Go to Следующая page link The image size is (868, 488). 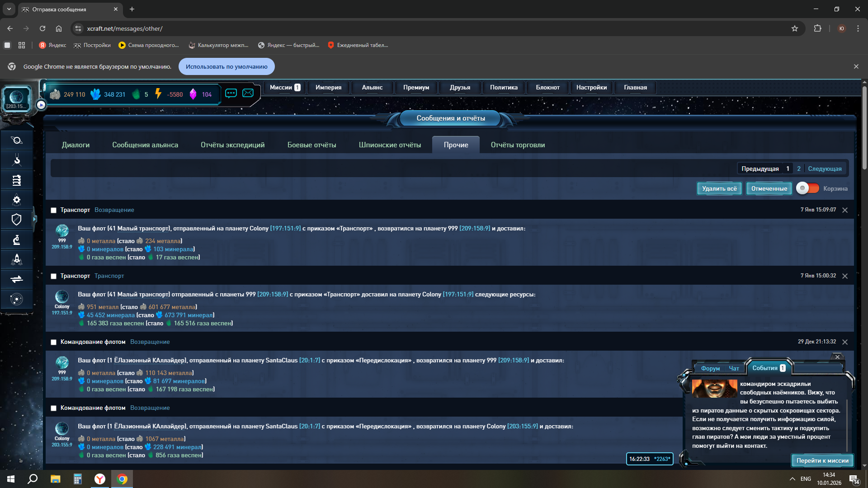pyautogui.click(x=825, y=169)
